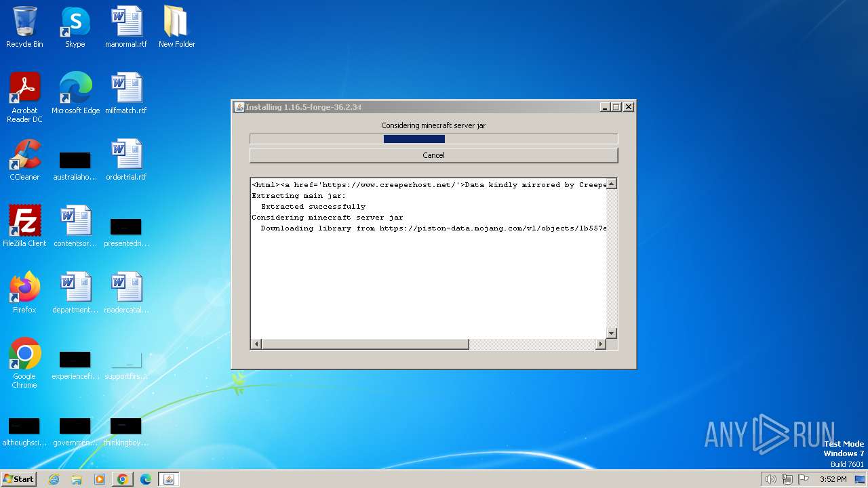
Task: Minimize the Forge installer window
Action: point(605,107)
